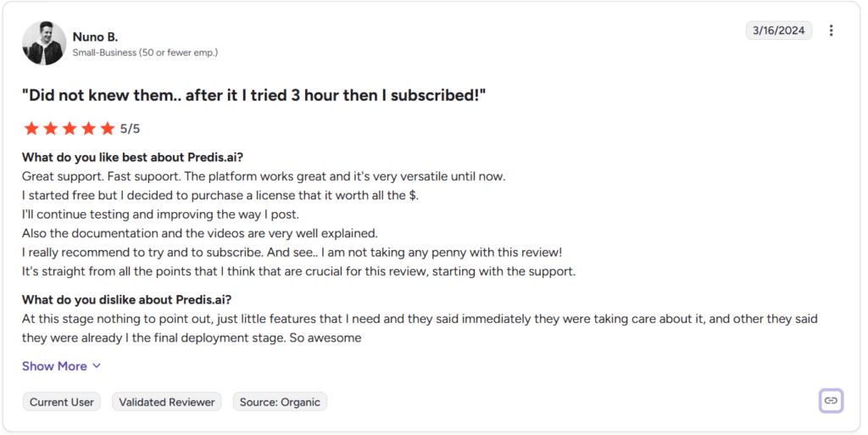Copy the review link via chain icon

831,401
